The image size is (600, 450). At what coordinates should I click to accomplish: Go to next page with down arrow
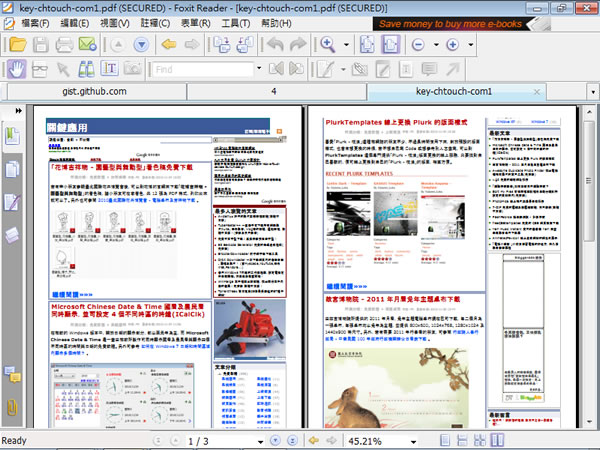(141, 45)
